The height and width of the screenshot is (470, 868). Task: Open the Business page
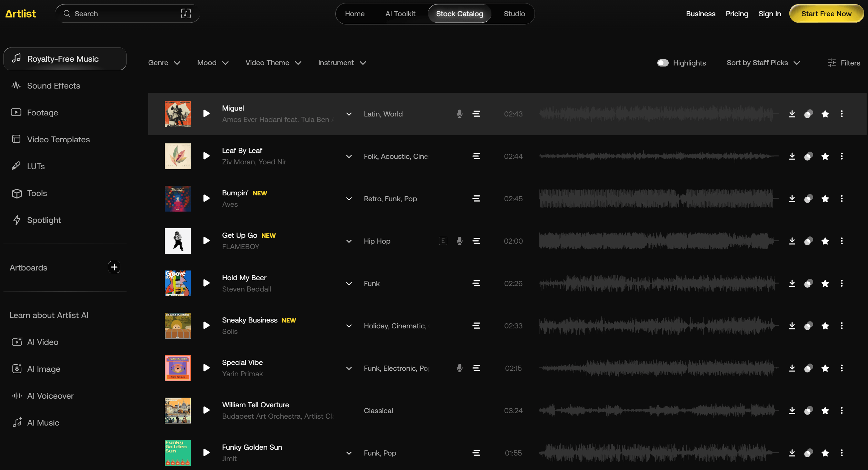click(700, 14)
